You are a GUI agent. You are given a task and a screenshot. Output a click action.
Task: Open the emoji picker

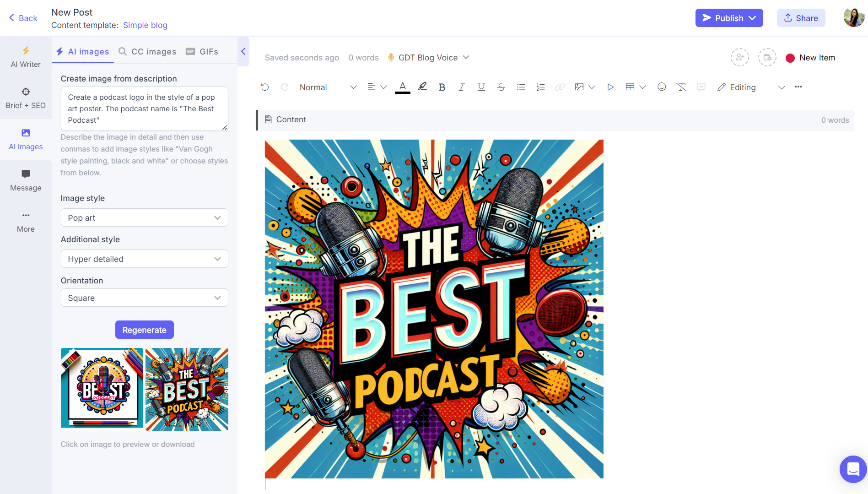662,87
